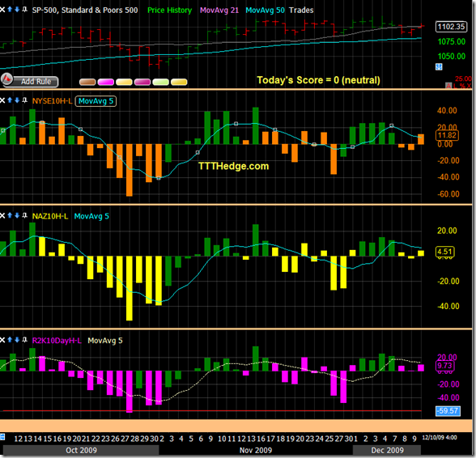Close the NAZ10H-L indicator pane
The image size is (476, 458).
[x=2, y=216]
